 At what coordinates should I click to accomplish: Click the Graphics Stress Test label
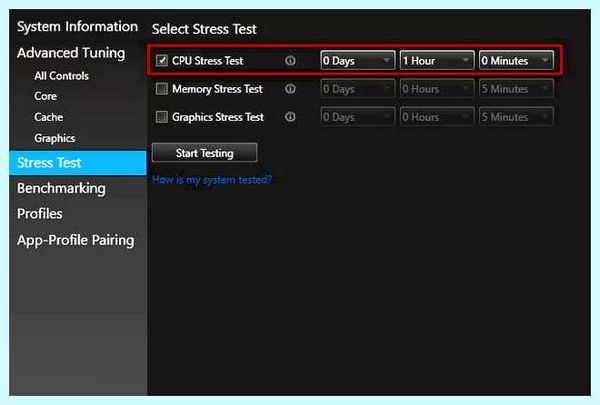tap(218, 117)
